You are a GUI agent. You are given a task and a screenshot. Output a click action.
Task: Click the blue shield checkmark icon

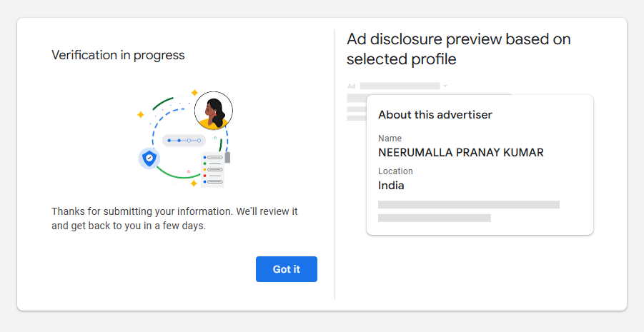pyautogui.click(x=149, y=158)
